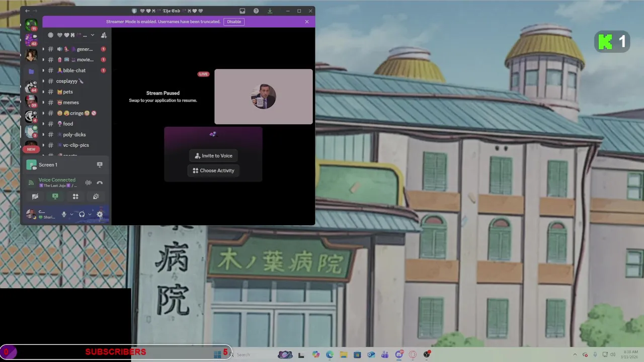Open the poly-dicks channel

75,134
